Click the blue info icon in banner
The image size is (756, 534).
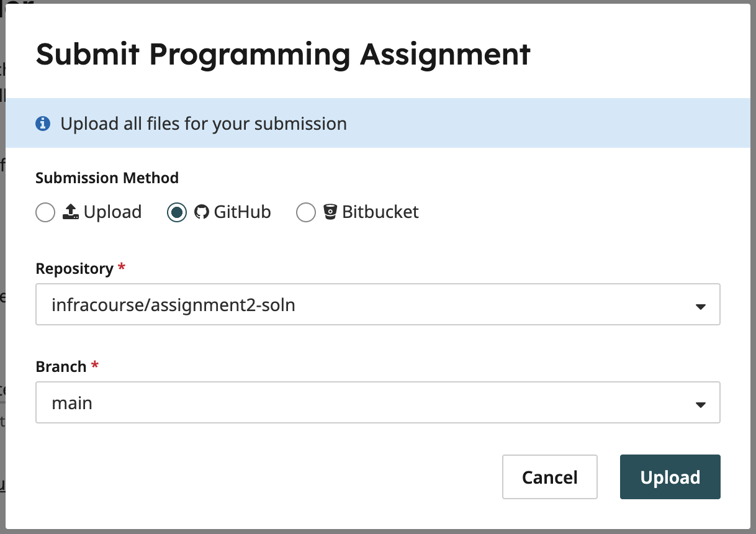pyautogui.click(x=43, y=124)
